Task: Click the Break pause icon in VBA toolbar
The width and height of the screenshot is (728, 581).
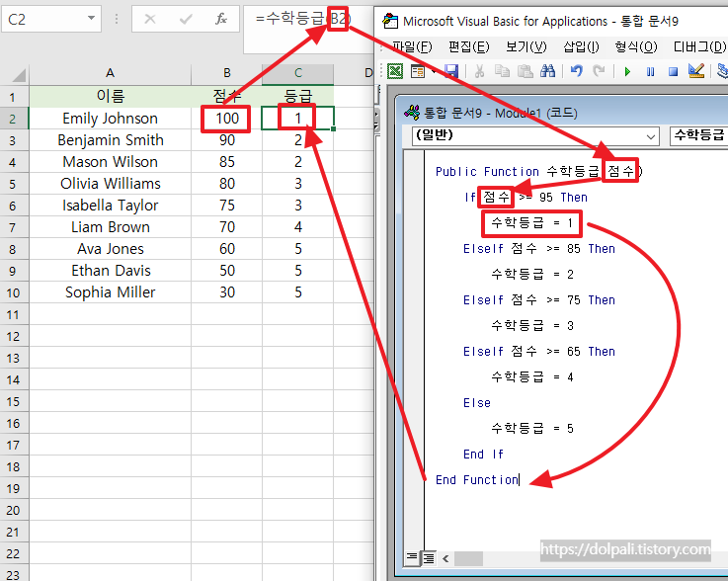Action: pos(651,71)
